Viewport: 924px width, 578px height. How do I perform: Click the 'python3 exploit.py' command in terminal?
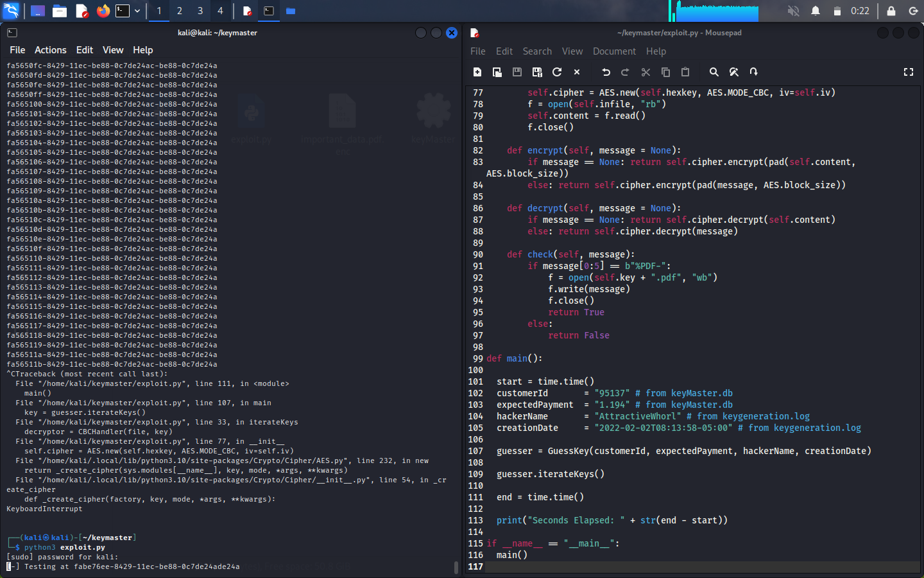coord(65,547)
